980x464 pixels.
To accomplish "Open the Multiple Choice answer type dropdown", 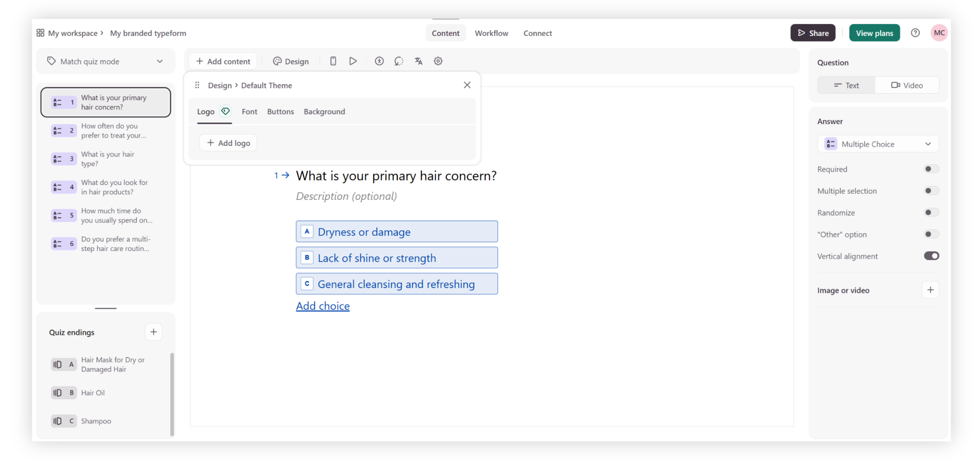I will pos(928,144).
